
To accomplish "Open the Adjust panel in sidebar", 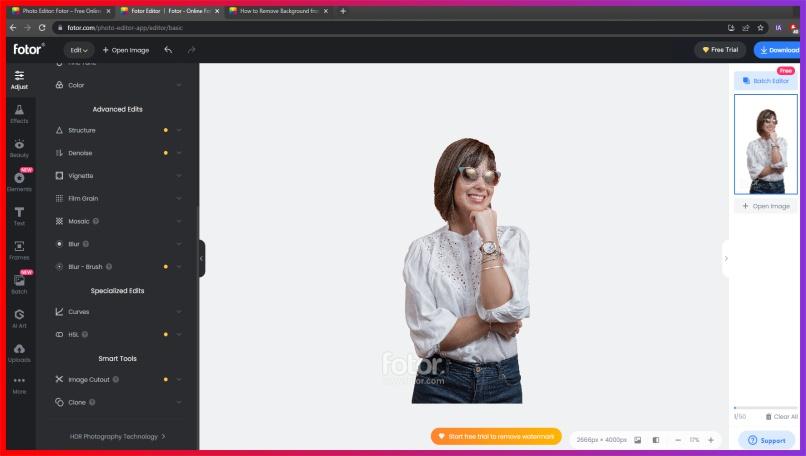I will point(19,80).
